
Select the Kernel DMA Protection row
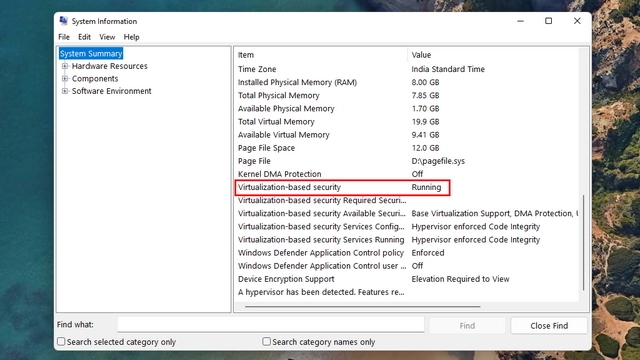click(407, 174)
